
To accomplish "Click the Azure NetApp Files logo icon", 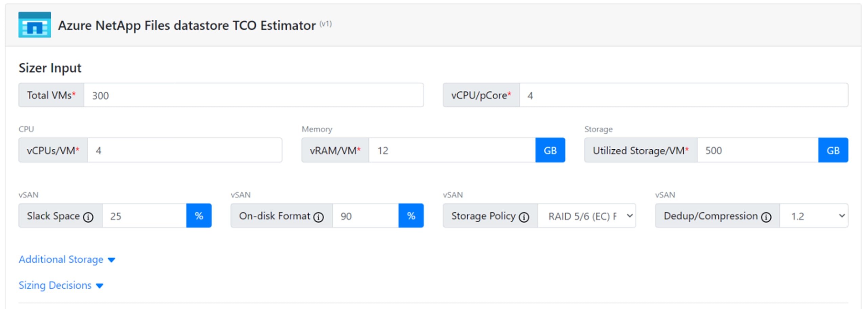I will pos(34,25).
